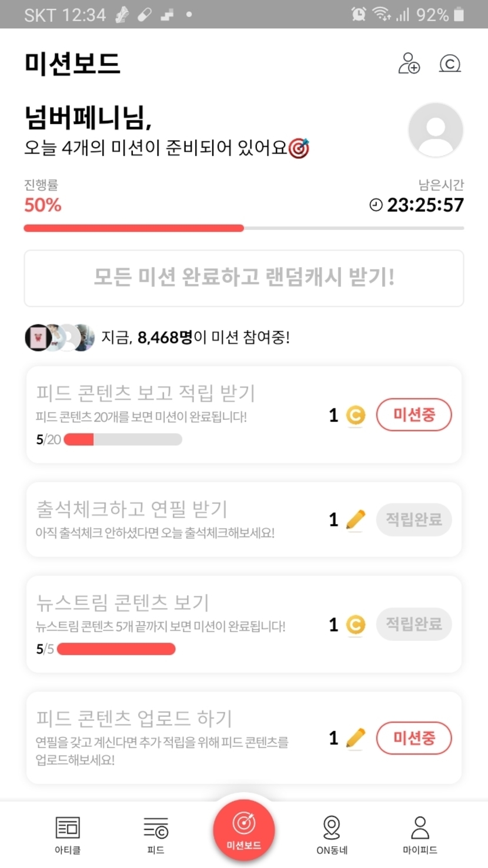The width and height of the screenshot is (488, 868).
Task: Tap 적립완료 button for 뉴스트림 콘텐츠 보기
Action: 414,624
